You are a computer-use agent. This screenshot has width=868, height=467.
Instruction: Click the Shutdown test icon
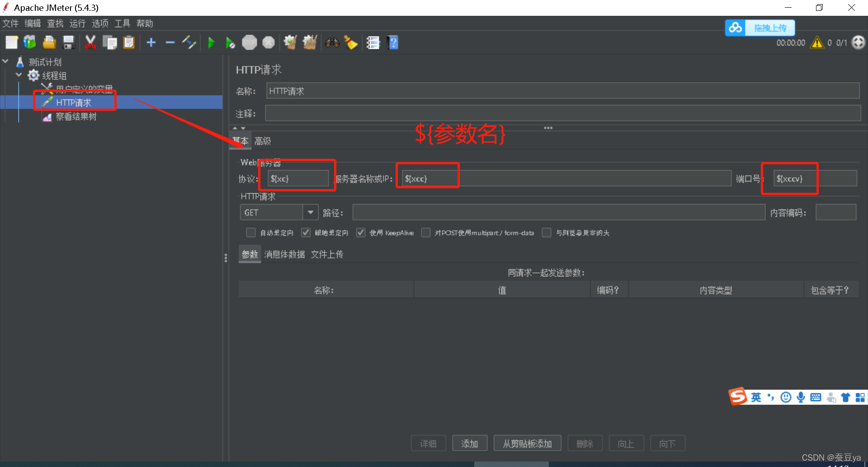[269, 43]
